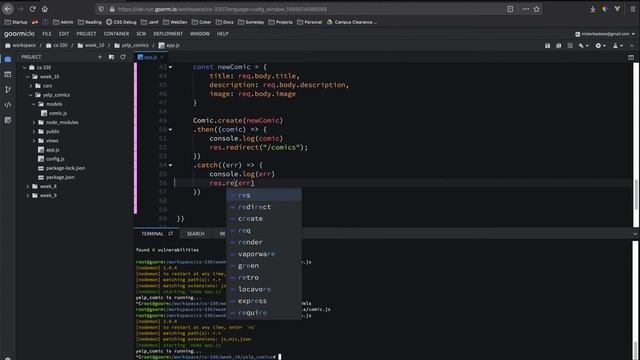Screen dimensions: 640x360
Task: Open the flask test dropdown in toolbar
Action: pyautogui.click(x=618, y=46)
